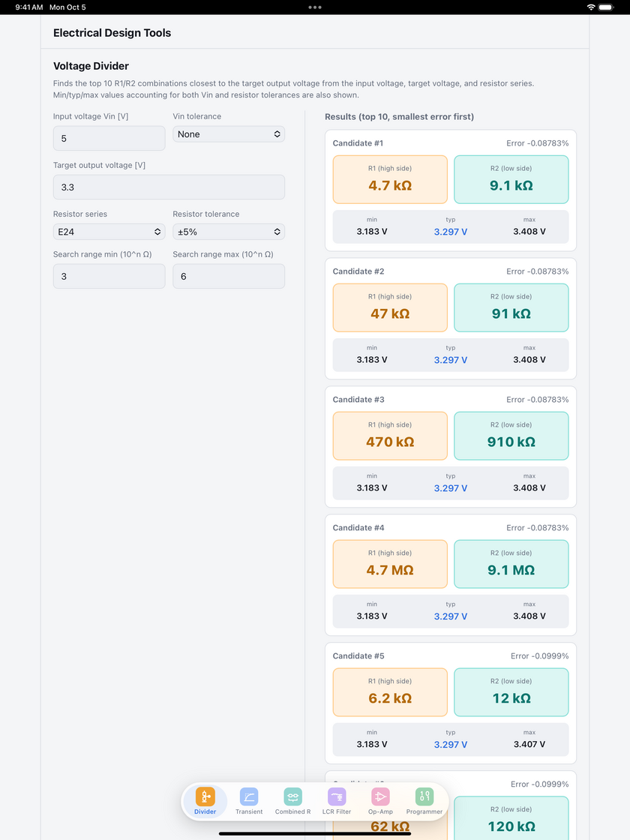Tap the Wi-Fi status icon
This screenshot has width=630, height=840.
pos(591,7)
